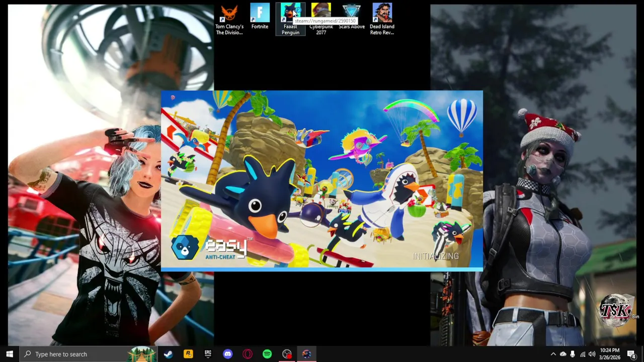Open Dead Island Retro Revenge desktop shortcut

[382, 19]
